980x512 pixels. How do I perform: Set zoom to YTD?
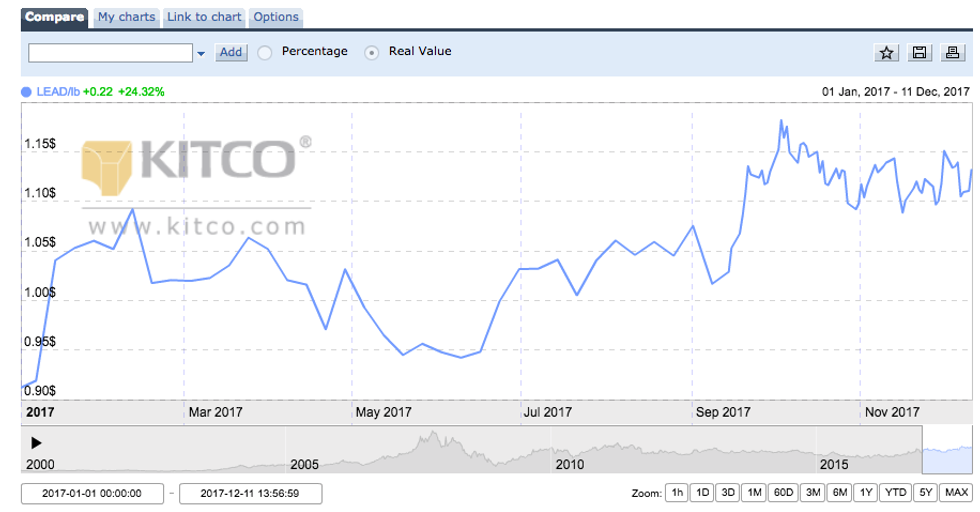tap(895, 493)
